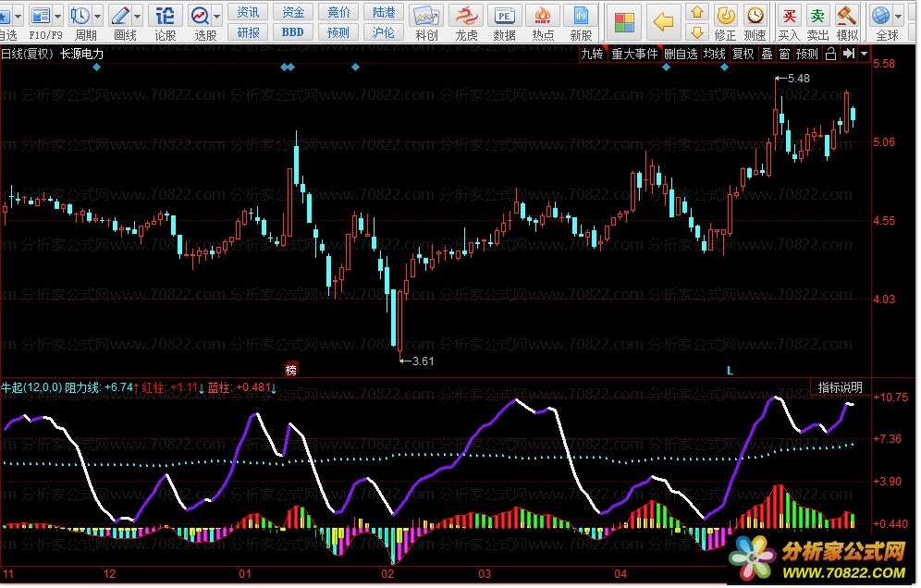921x588 pixels.
Task: Open the 数据 PE data icon
Action: (x=504, y=16)
